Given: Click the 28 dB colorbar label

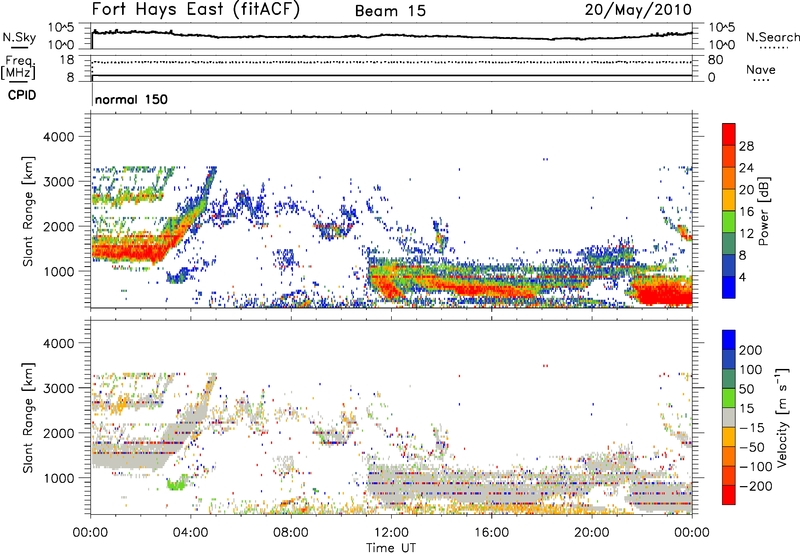Looking at the screenshot, I should coord(746,146).
